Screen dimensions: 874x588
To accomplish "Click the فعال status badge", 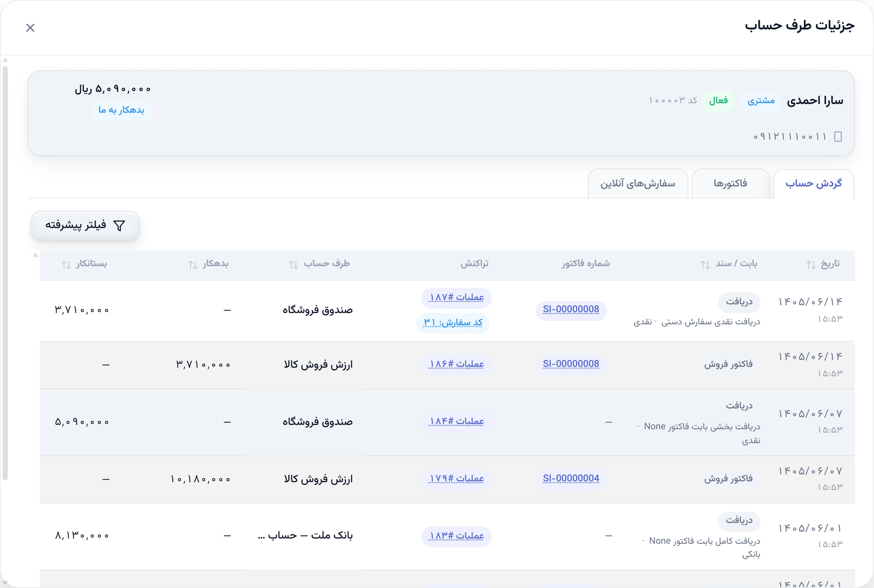I will pos(719,101).
